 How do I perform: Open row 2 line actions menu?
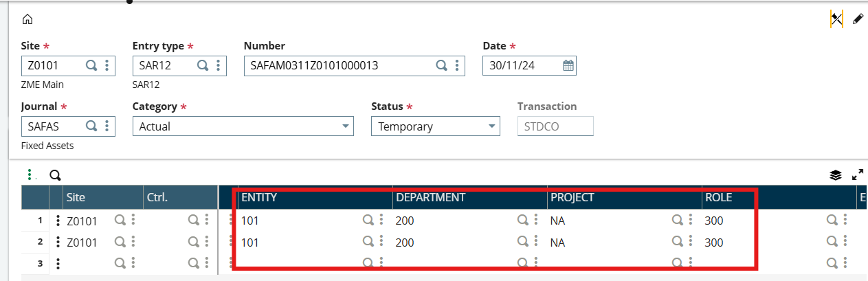(x=58, y=242)
